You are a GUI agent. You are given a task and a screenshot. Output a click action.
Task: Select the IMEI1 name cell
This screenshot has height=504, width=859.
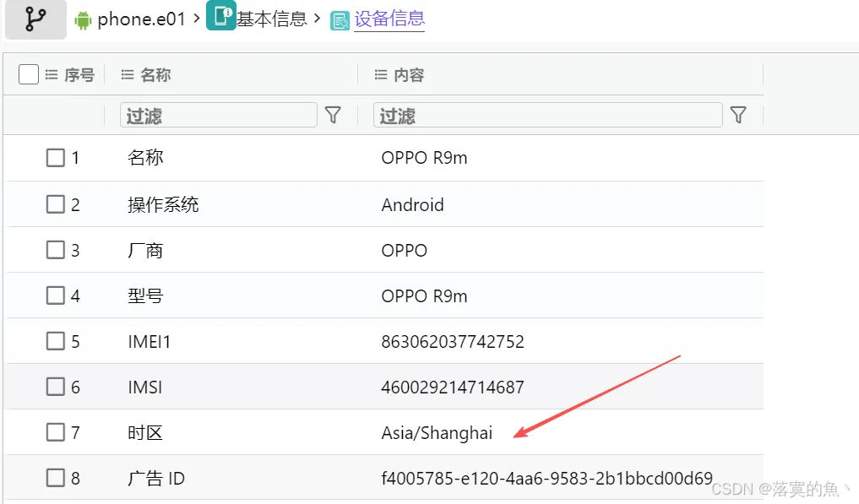pyautogui.click(x=149, y=342)
